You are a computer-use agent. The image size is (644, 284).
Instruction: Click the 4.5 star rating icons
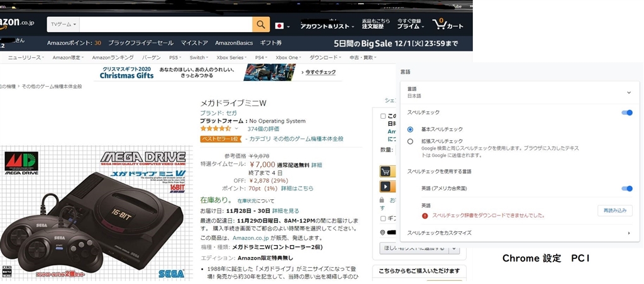pos(215,128)
